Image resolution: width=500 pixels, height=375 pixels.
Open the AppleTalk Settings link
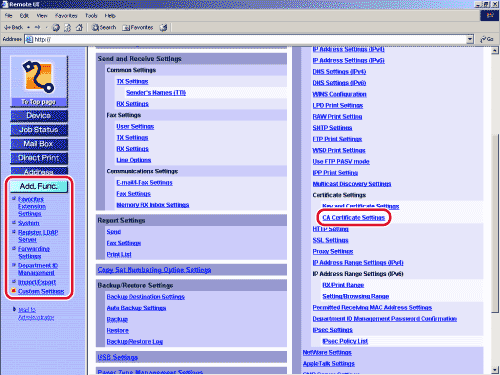click(329, 364)
